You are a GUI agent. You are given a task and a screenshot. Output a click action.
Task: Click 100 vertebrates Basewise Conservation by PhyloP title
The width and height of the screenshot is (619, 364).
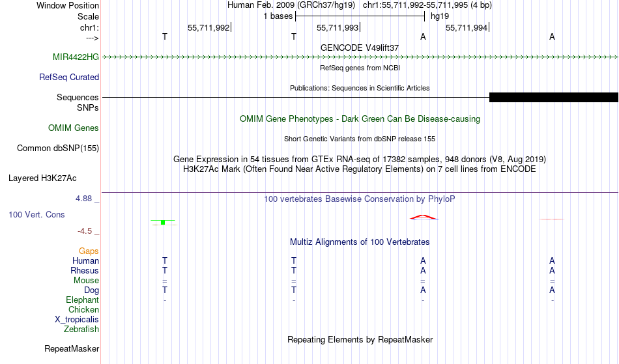[x=360, y=199]
